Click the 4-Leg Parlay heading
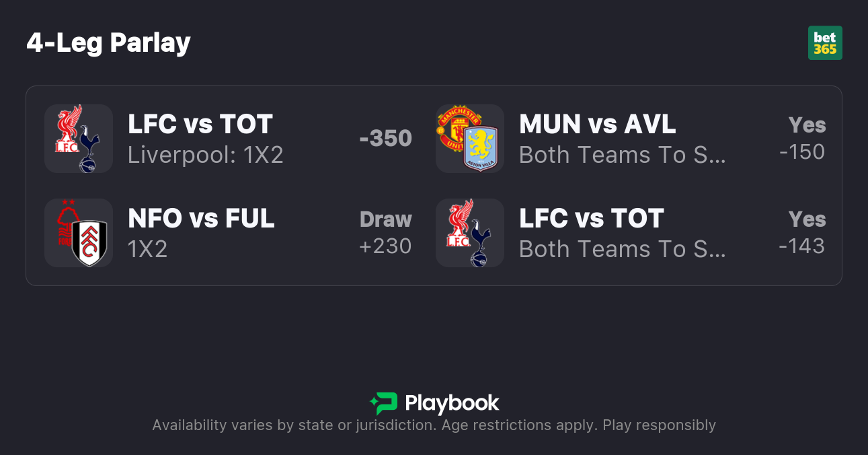 (x=109, y=43)
